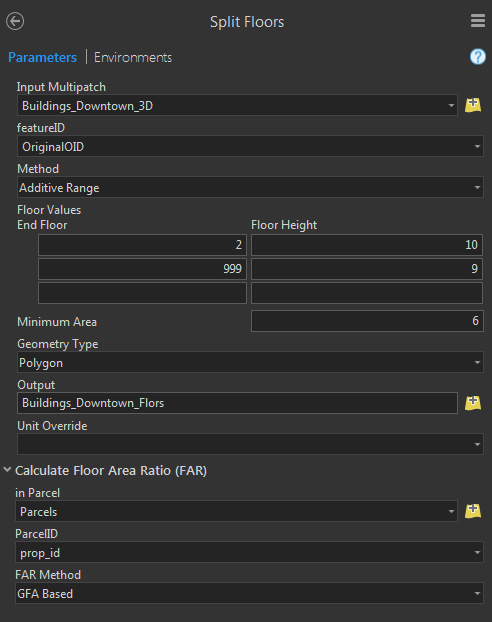Screen dimensions: 492x622
Task: Collapse the Calculate Floor Area Ratio section
Action: (x=7, y=470)
